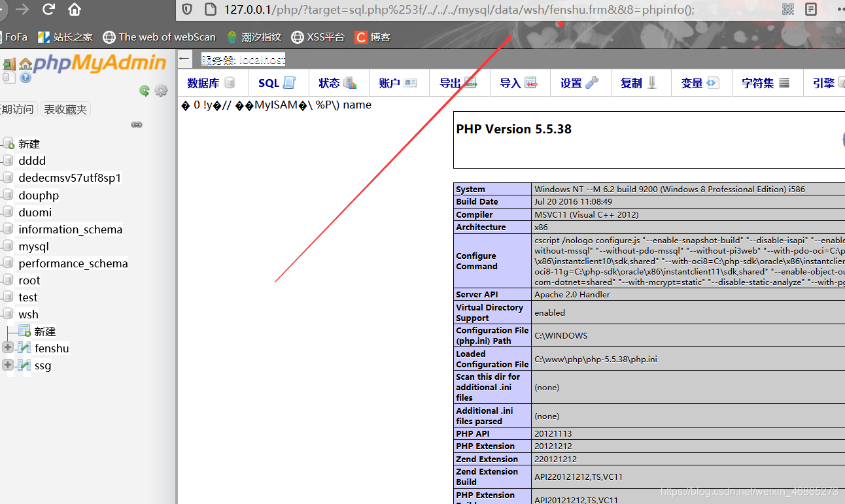
Task: Open reader view icon in address bar
Action: [811, 9]
